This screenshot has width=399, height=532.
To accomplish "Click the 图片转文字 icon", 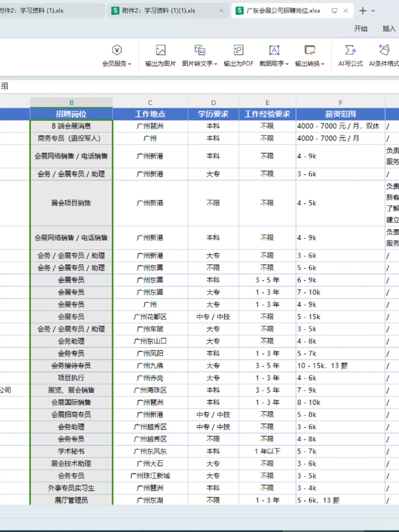I will tap(199, 50).
